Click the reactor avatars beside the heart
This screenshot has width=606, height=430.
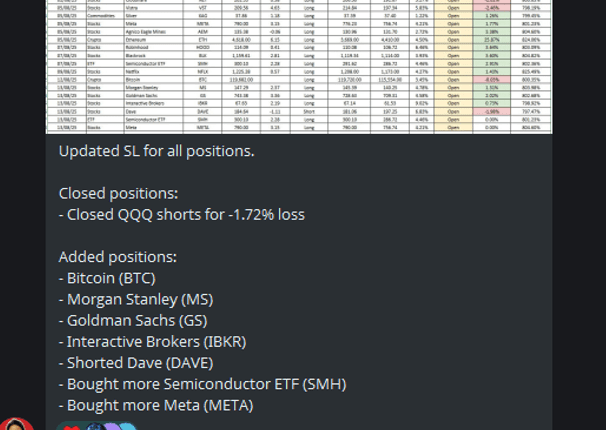(105, 427)
